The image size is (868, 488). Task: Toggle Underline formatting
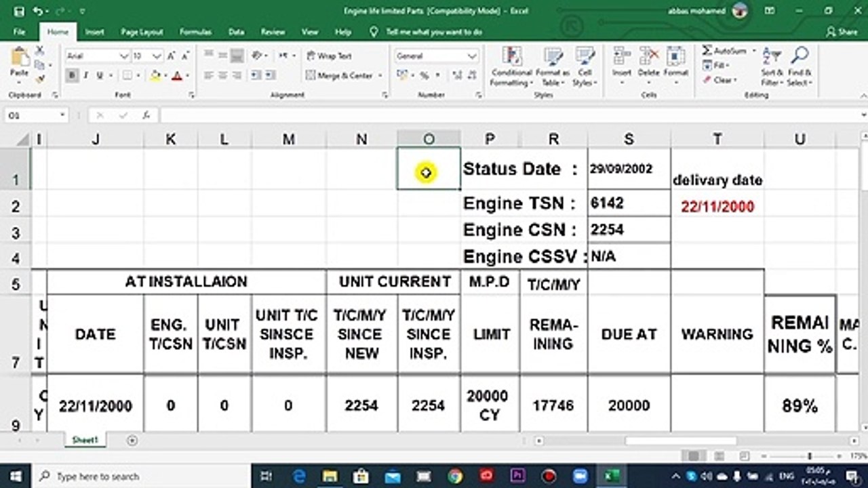coord(100,76)
